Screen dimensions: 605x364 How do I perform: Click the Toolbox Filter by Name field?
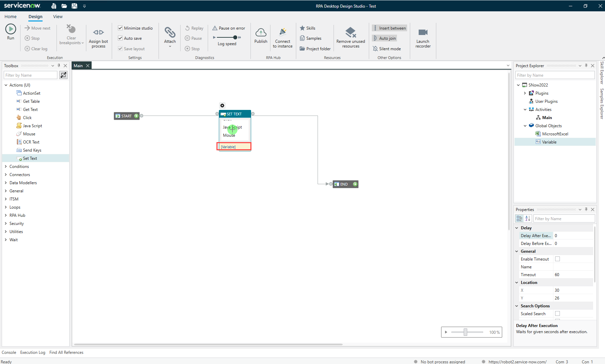(x=31, y=75)
